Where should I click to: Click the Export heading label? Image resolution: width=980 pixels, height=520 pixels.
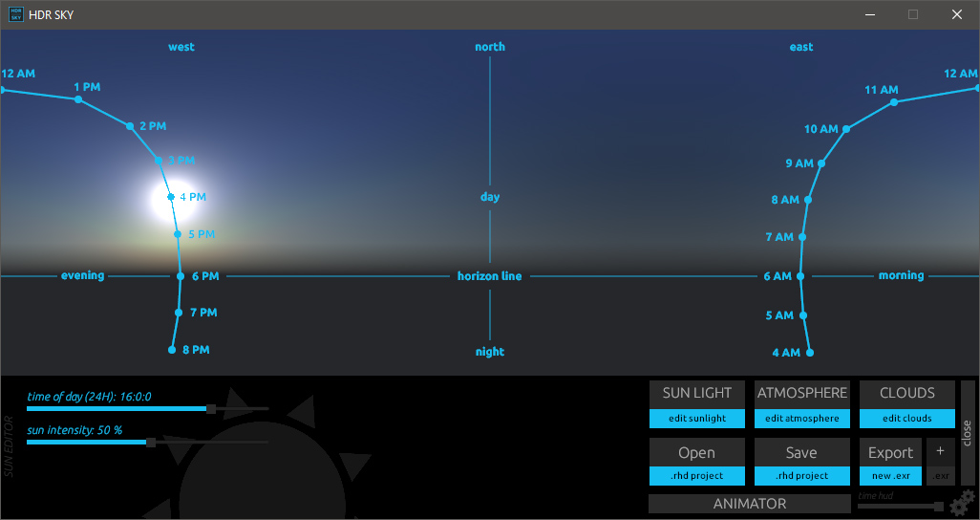click(x=890, y=452)
